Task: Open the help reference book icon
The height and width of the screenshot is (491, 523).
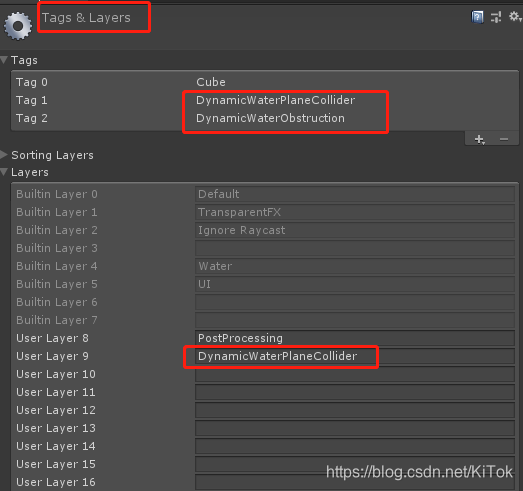Action: tap(477, 17)
